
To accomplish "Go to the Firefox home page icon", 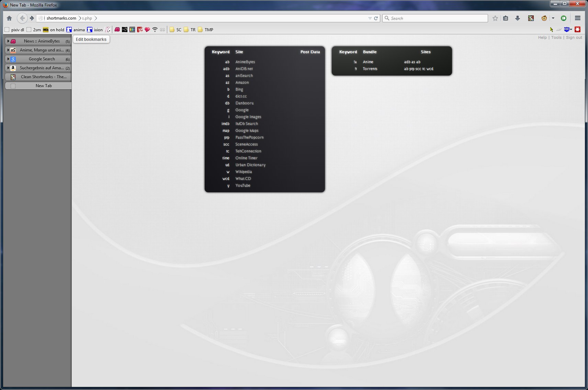I will click(x=9, y=18).
